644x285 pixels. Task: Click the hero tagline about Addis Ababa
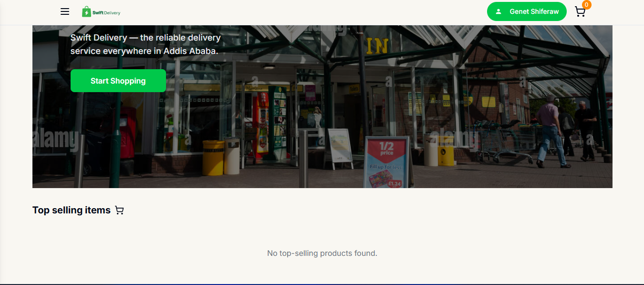(145, 44)
